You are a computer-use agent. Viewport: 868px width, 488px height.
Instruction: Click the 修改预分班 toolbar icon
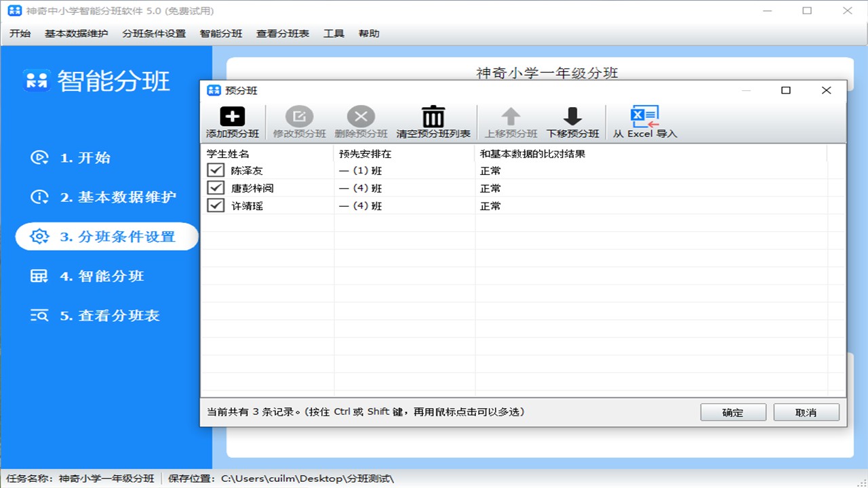tap(300, 115)
